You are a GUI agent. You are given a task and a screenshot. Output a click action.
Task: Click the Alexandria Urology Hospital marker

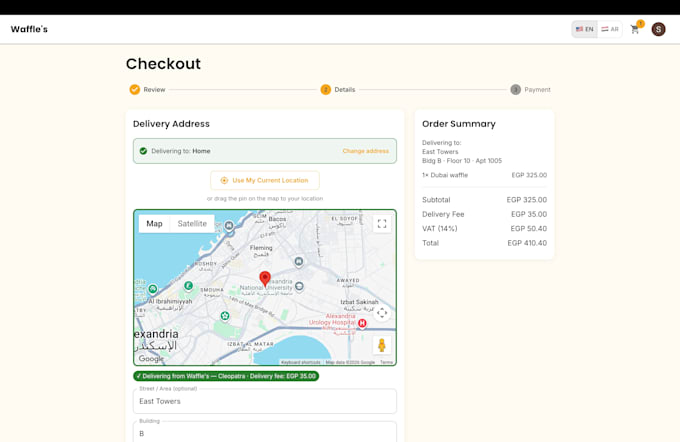pyautogui.click(x=362, y=323)
